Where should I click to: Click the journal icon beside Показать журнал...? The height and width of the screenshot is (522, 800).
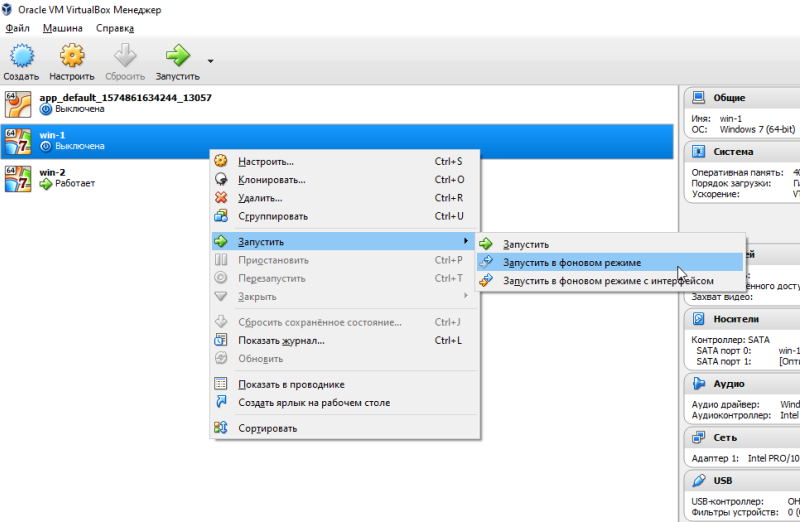click(x=221, y=340)
